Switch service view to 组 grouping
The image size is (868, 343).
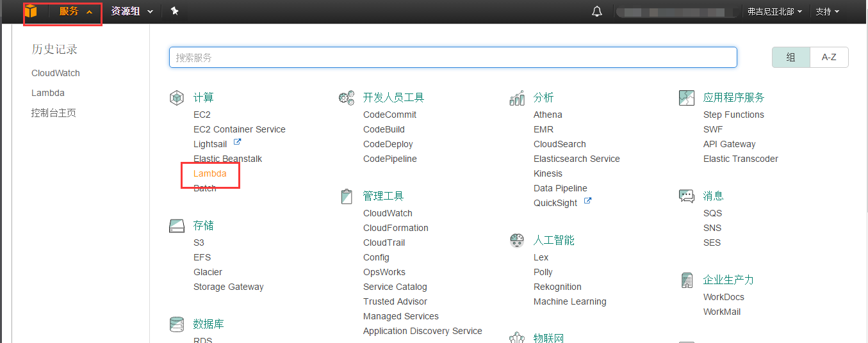(x=790, y=57)
